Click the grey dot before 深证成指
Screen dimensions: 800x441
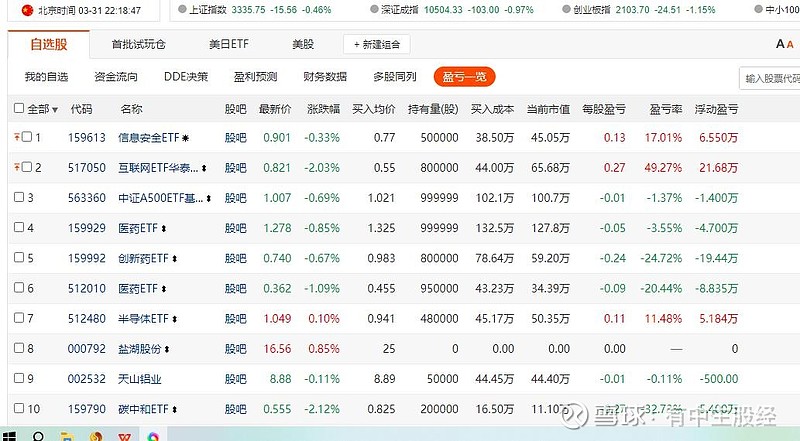(374, 9)
